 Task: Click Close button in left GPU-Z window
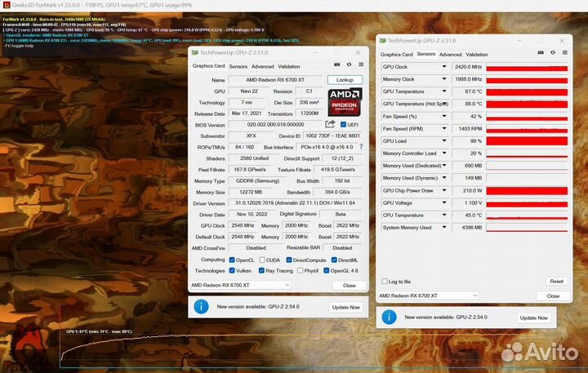350,286
